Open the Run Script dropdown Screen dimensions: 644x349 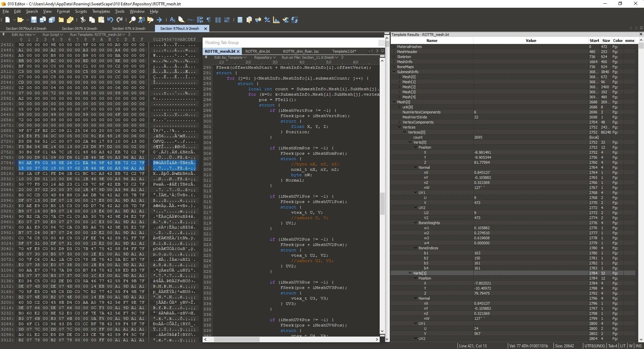tap(53, 35)
